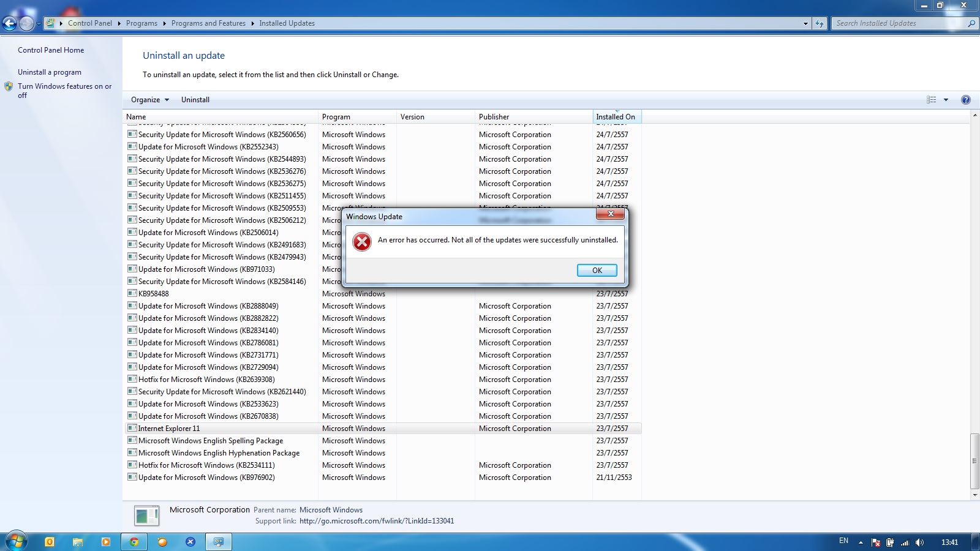Select Update for Microsoft Windows (KB2888049)
Viewport: 980px width, 551px height.
pyautogui.click(x=208, y=306)
